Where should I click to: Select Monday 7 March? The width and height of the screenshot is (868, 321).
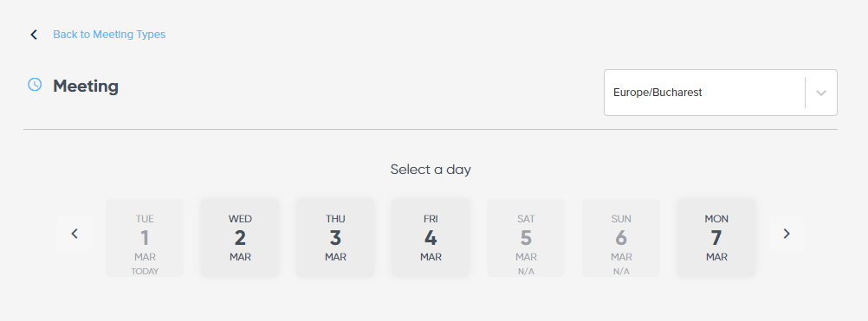pyautogui.click(x=716, y=238)
